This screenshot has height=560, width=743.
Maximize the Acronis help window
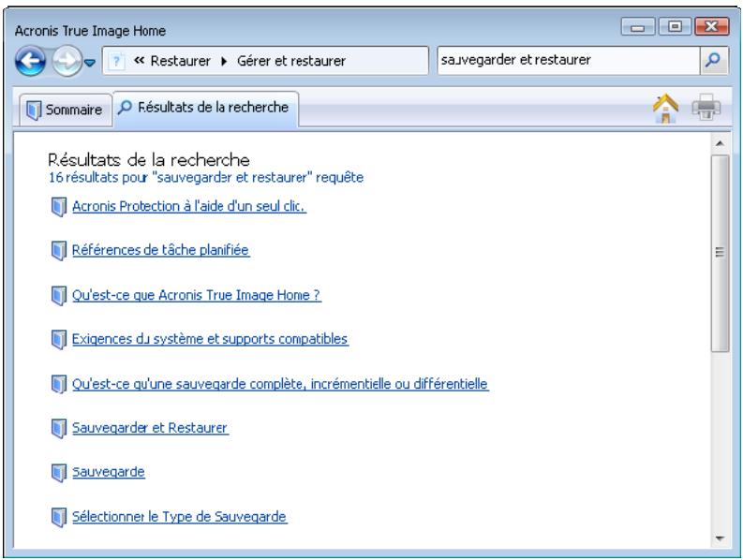pos(675,26)
